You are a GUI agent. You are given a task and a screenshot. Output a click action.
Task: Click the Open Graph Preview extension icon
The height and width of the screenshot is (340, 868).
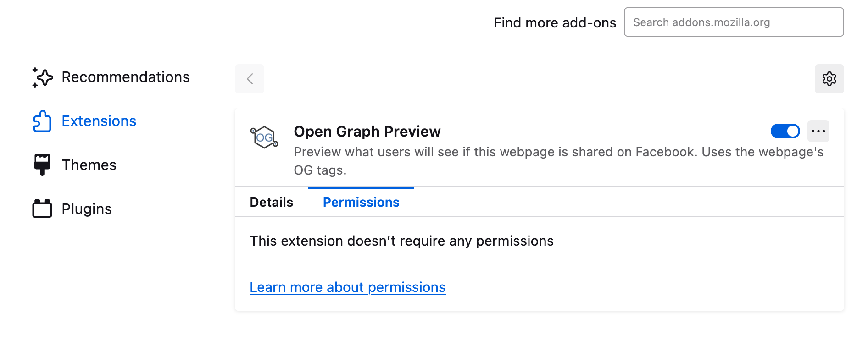click(264, 137)
